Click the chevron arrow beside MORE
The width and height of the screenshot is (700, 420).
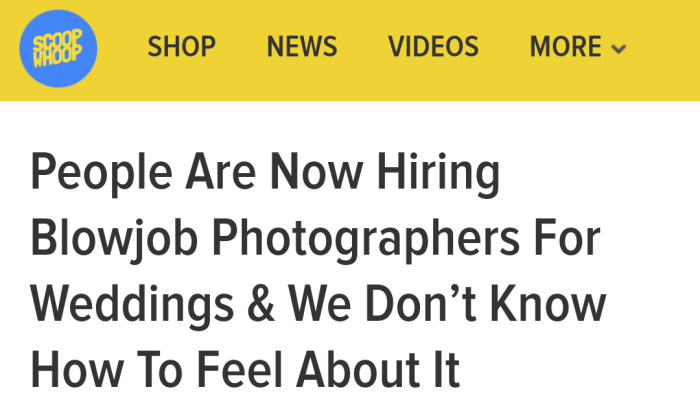pyautogui.click(x=618, y=49)
